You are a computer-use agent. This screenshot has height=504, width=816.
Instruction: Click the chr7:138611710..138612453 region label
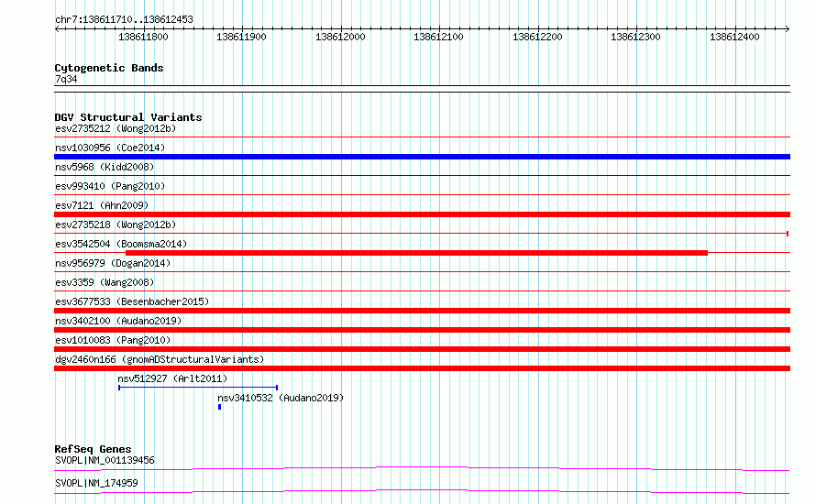[x=124, y=19]
